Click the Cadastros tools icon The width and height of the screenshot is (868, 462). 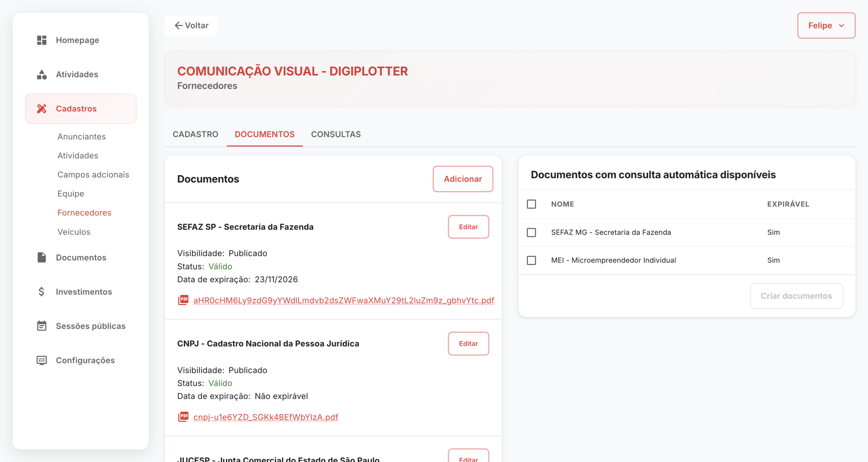click(x=42, y=109)
